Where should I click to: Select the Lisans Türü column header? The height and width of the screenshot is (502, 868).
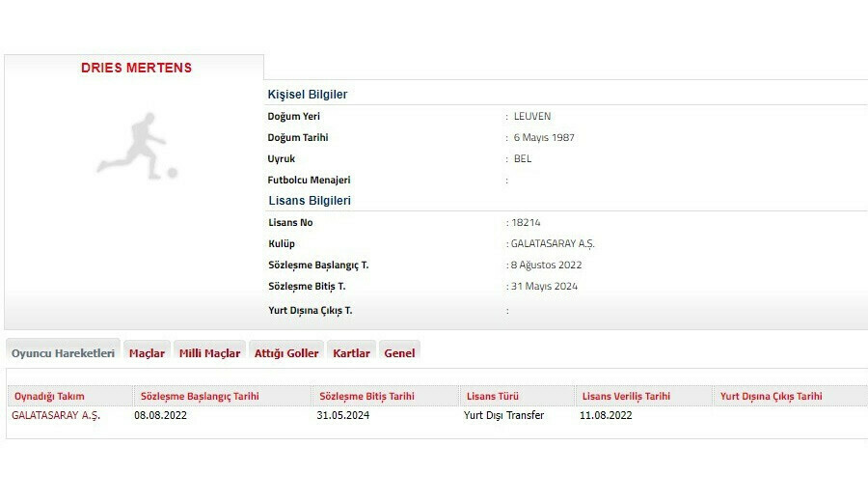pyautogui.click(x=494, y=397)
